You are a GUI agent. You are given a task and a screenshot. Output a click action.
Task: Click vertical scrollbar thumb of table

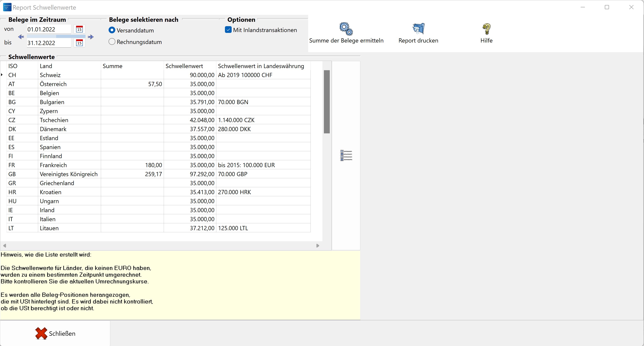pos(327,102)
